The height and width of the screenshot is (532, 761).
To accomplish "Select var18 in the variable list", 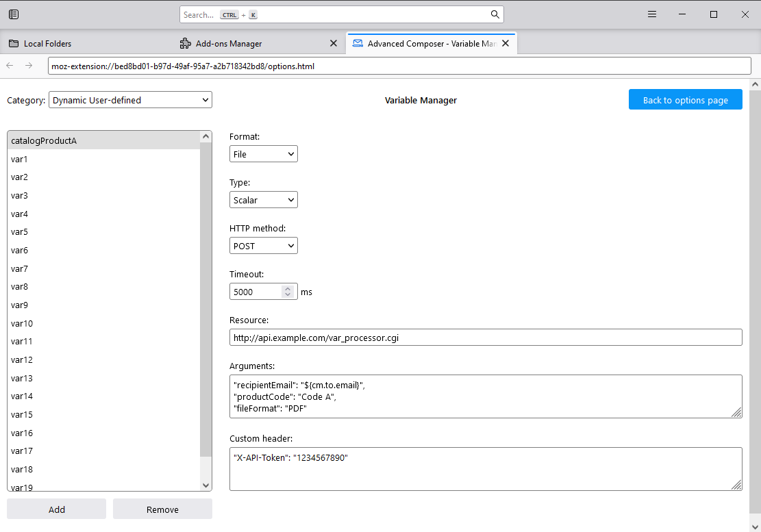I will (x=103, y=470).
